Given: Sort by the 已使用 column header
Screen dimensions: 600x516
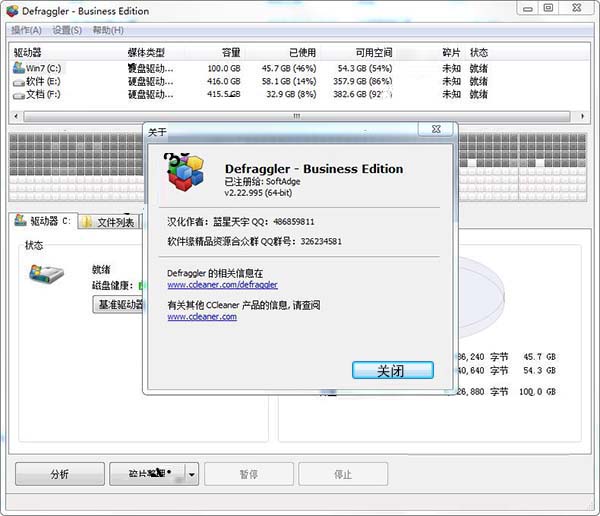Looking at the screenshot, I should coord(302,53).
